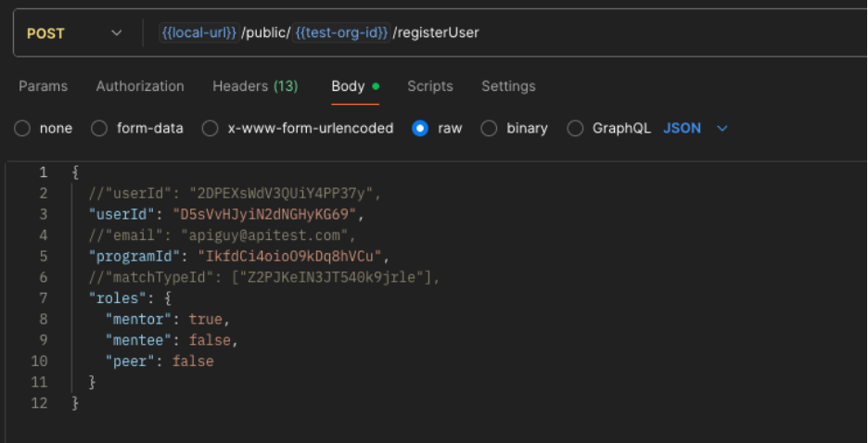This screenshot has height=443, width=868.
Task: Select the GraphQL body type
Action: pos(575,129)
